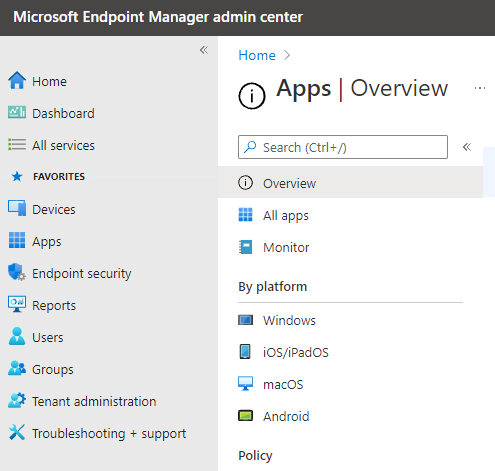Image resolution: width=495 pixels, height=471 pixels.
Task: Click the All apps grid icon
Action: tap(245, 215)
